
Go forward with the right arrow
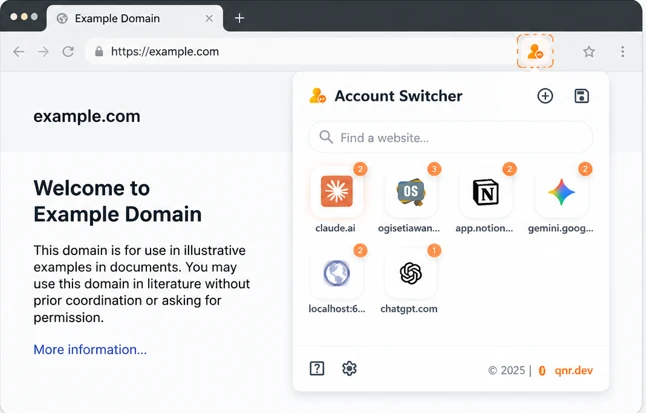pyautogui.click(x=43, y=52)
